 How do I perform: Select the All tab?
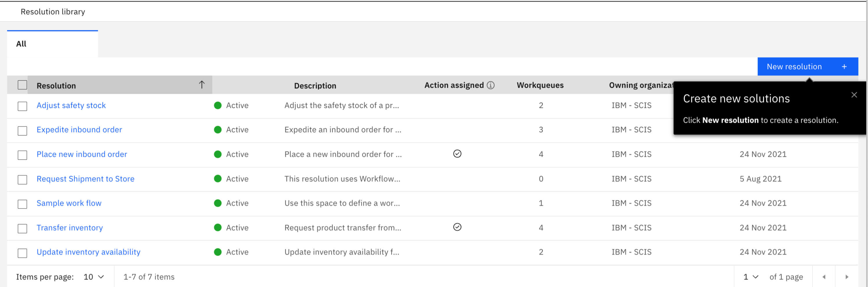point(21,44)
